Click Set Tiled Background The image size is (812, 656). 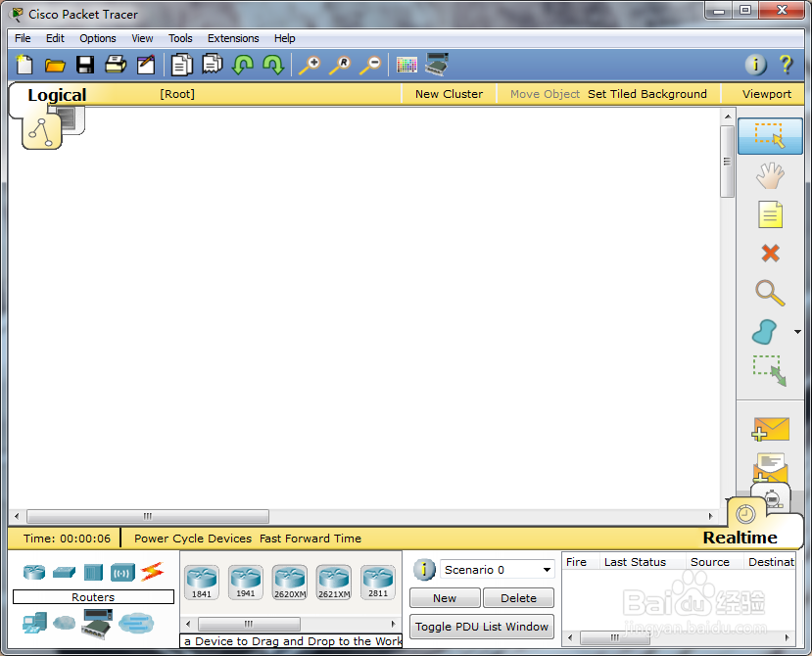point(646,94)
